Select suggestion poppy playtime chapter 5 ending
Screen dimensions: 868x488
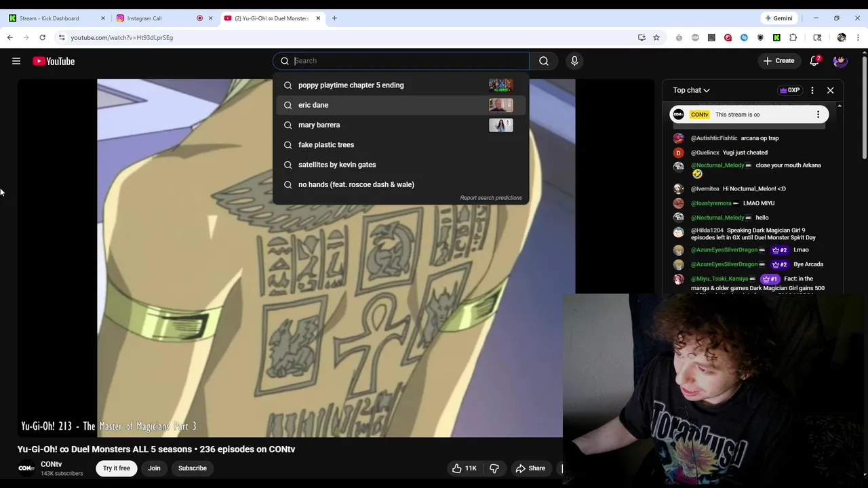[x=400, y=85]
